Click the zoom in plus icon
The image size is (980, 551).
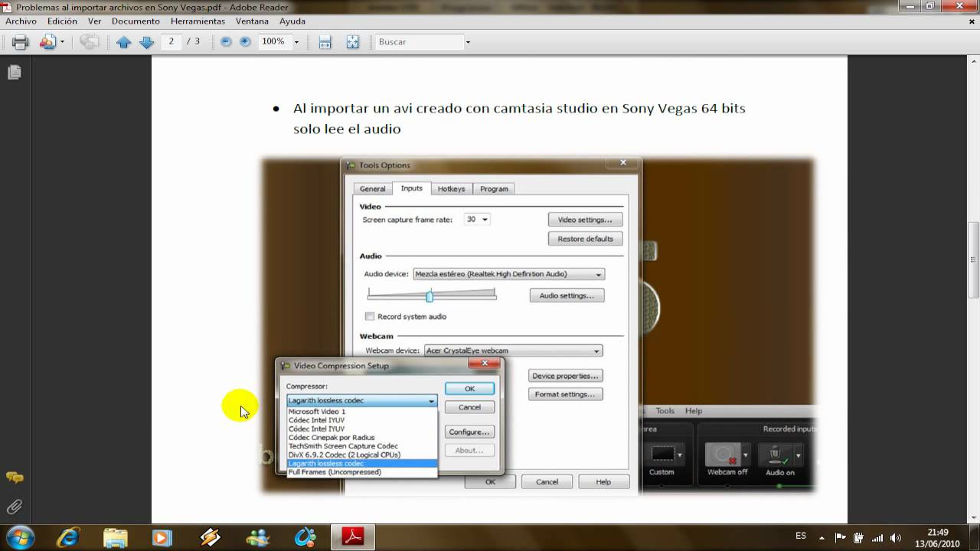(x=245, y=42)
